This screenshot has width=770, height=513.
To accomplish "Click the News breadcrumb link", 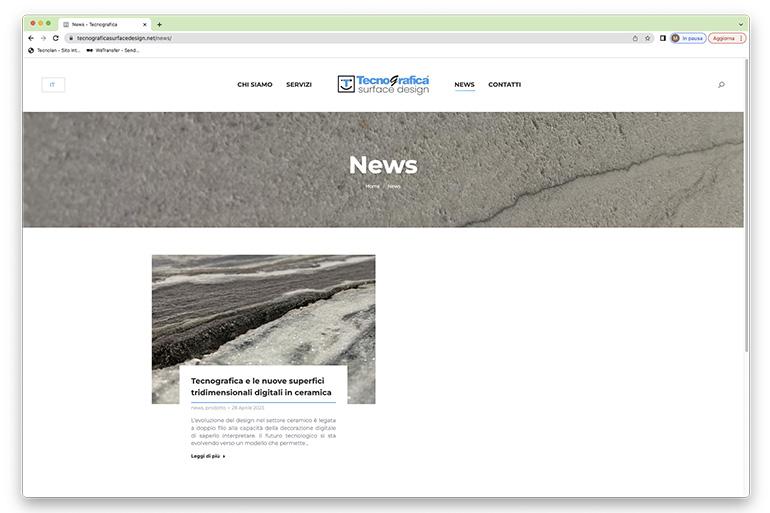I will point(394,187).
